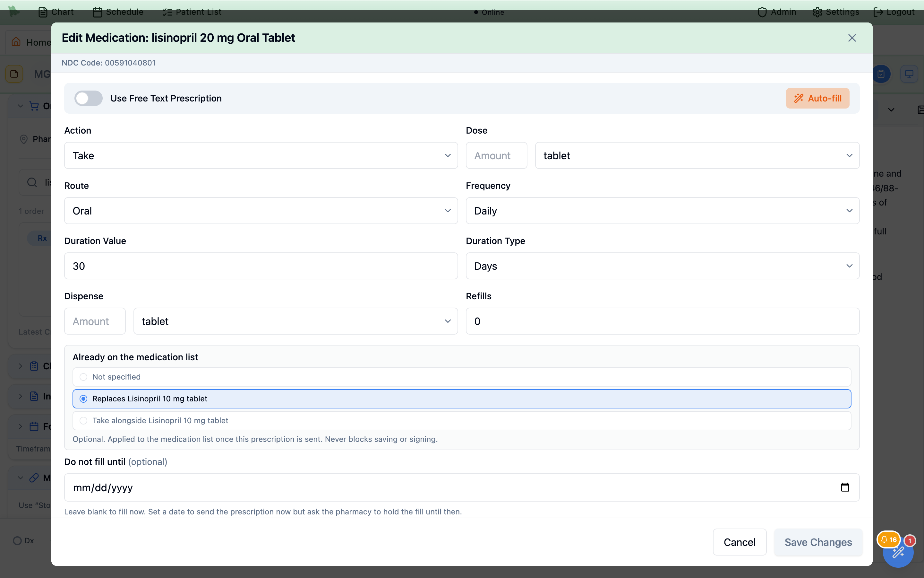The width and height of the screenshot is (924, 578).
Task: Click the Do not fill until date field
Action: 462,487
